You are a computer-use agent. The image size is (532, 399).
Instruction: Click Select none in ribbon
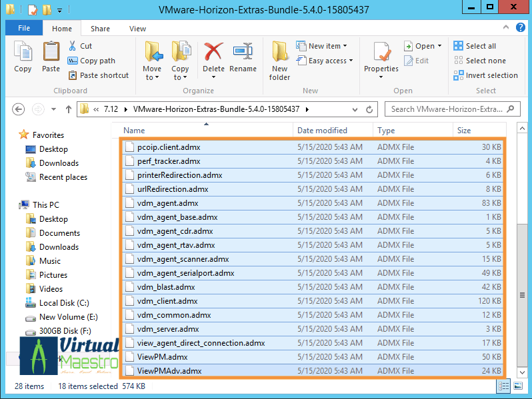tap(485, 61)
